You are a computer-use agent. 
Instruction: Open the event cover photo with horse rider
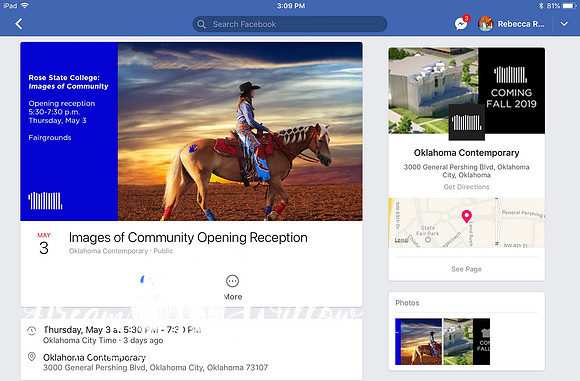(191, 131)
